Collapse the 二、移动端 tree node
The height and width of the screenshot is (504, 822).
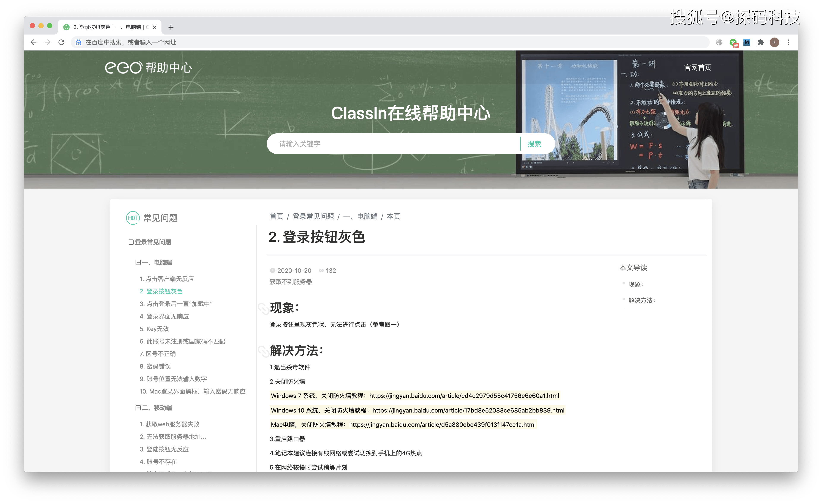(138, 408)
